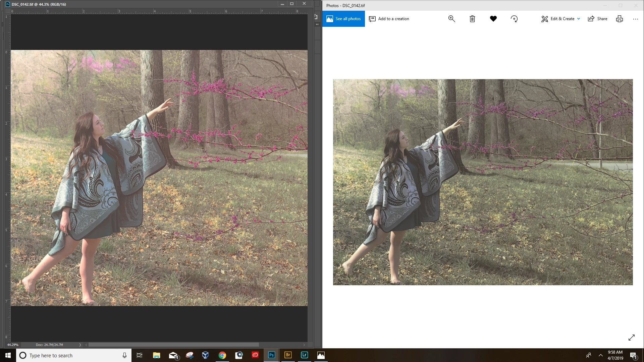Viewport: 644px width, 362px height.
Task: Click the zoom magnifier icon in Photos
Action: pos(451,19)
